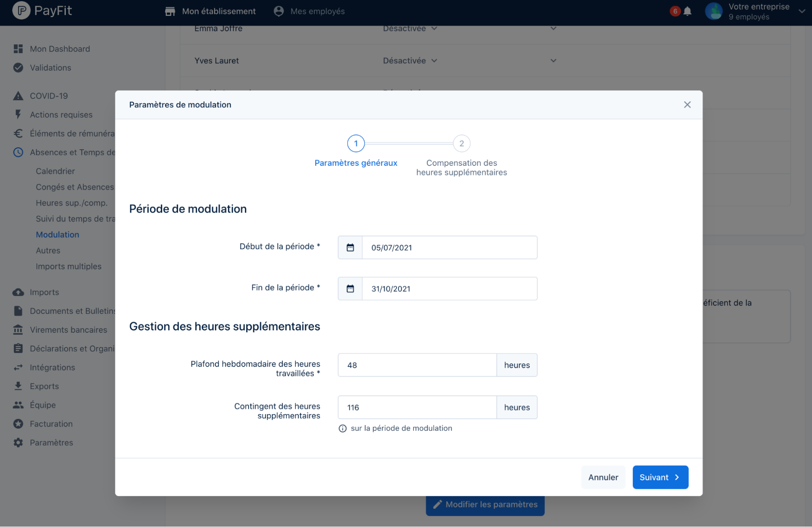Open Emma Joffre Désactivée dropdown
The width and height of the screenshot is (812, 527).
coord(410,28)
